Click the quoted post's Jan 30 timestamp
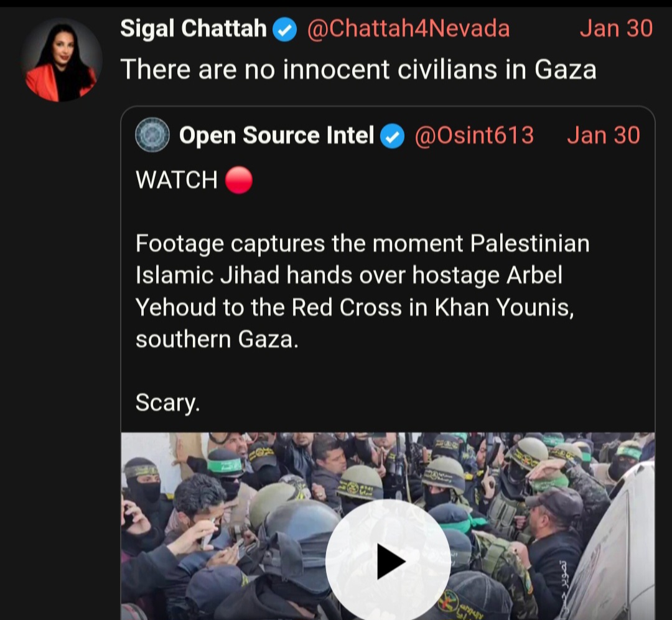 [x=603, y=135]
